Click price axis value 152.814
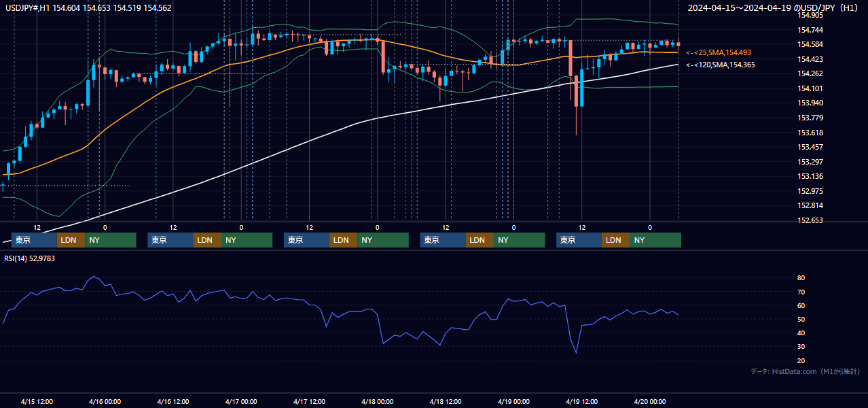The image size is (868, 408). [810, 205]
